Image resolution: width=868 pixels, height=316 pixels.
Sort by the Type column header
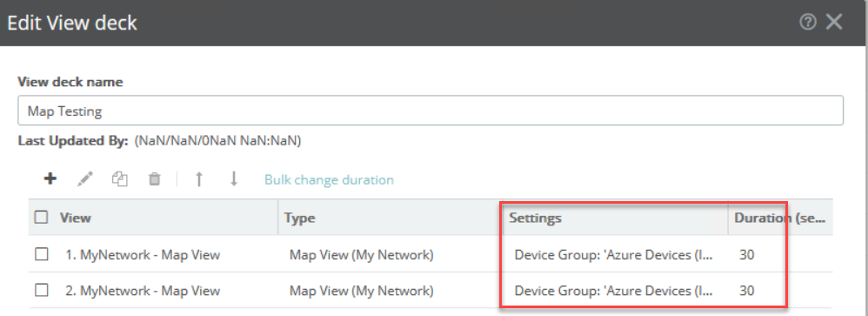[299, 218]
